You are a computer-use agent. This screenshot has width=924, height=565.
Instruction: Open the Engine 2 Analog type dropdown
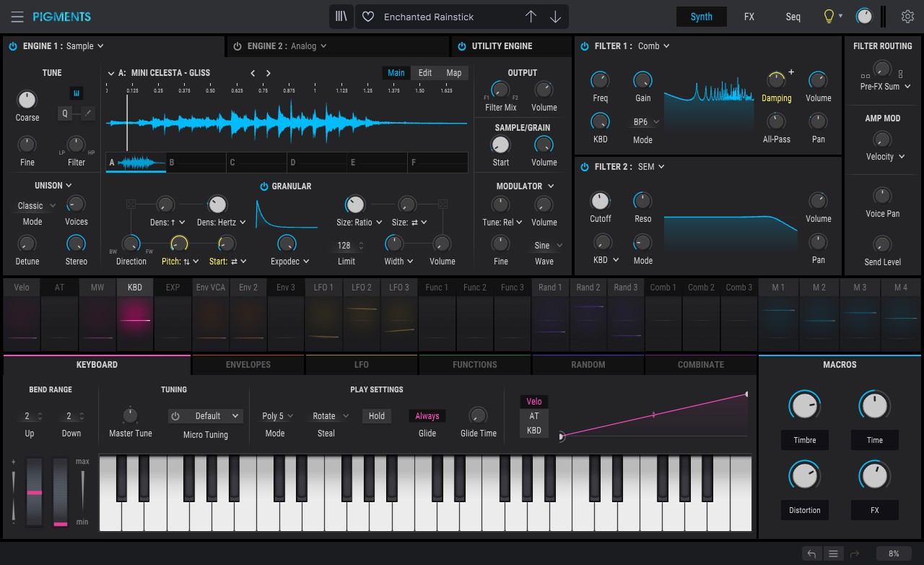(x=309, y=46)
